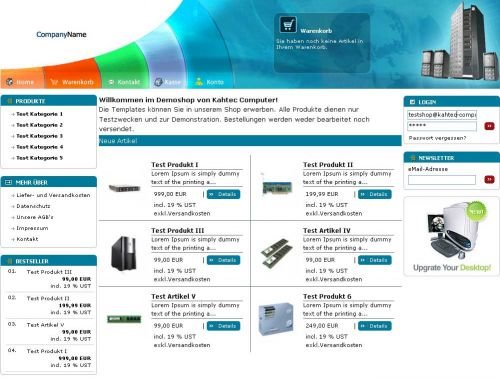This screenshot has height=379, width=500.
Task: Click the login email input field
Action: coord(442,115)
